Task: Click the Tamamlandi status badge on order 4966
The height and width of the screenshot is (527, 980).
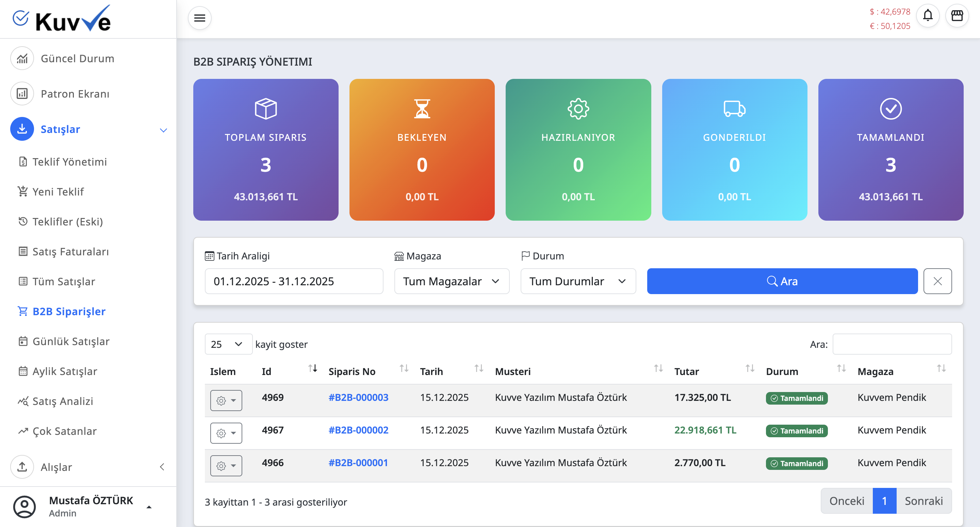Action: [797, 463]
